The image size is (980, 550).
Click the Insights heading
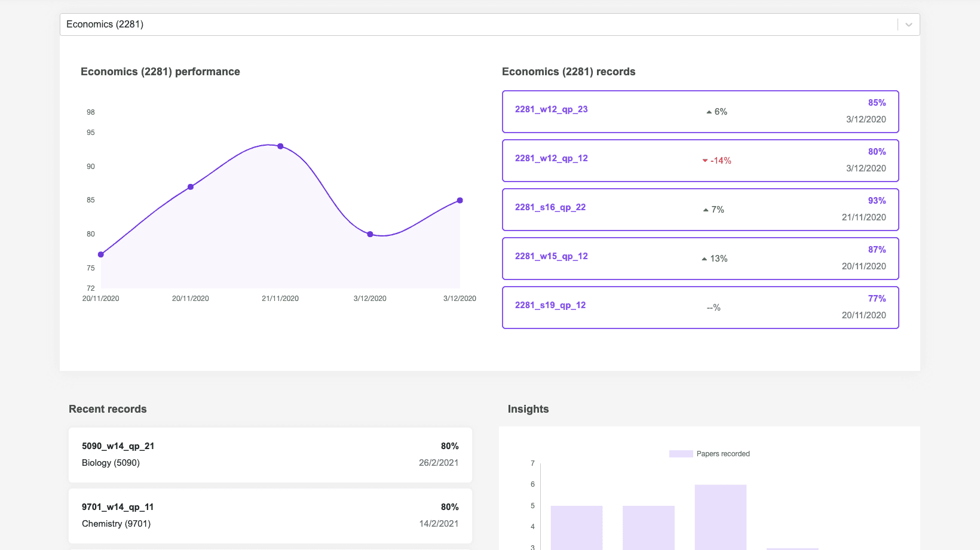pyautogui.click(x=528, y=409)
